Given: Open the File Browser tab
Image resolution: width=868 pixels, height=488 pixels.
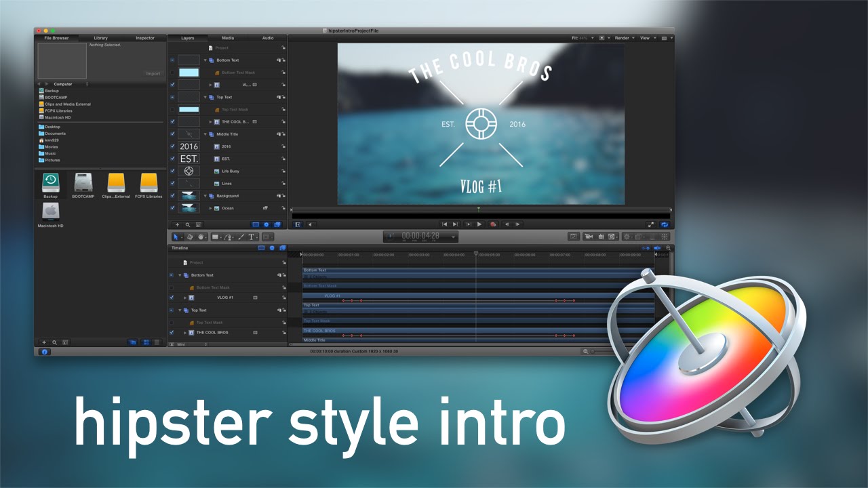Looking at the screenshot, I should (x=57, y=38).
